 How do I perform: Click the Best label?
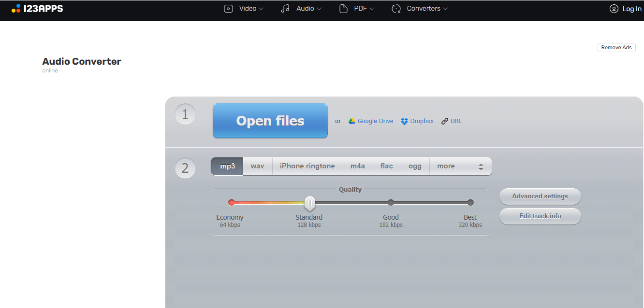point(470,217)
